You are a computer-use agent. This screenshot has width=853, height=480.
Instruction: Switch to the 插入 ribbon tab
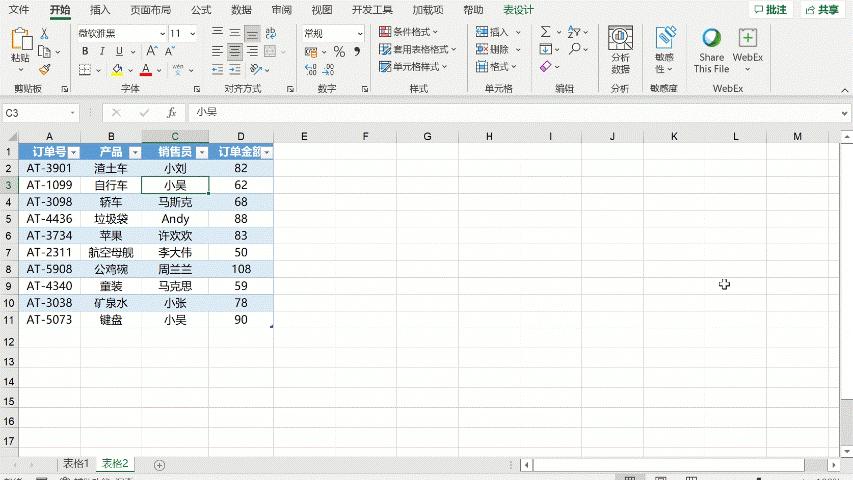pos(100,10)
